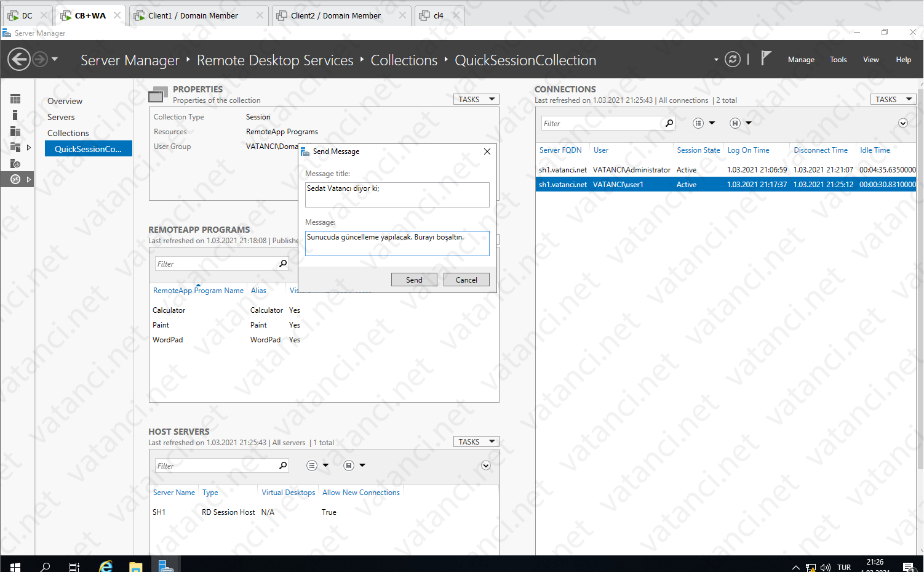Expand the Host Servers filter chevron

click(486, 465)
